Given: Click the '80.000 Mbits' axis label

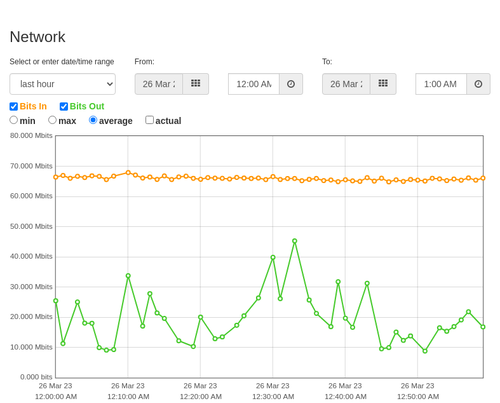Looking at the screenshot, I should [x=31, y=136].
